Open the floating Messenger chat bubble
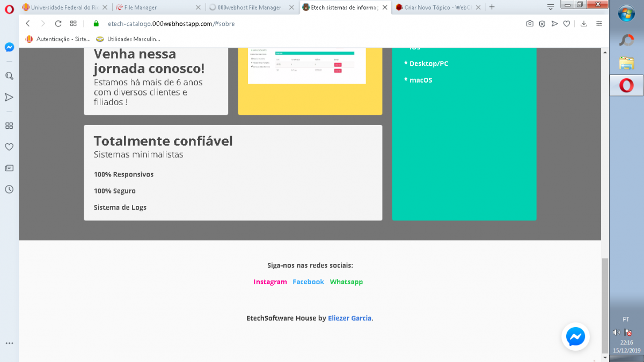This screenshot has height=362, width=644. pyautogui.click(x=575, y=337)
